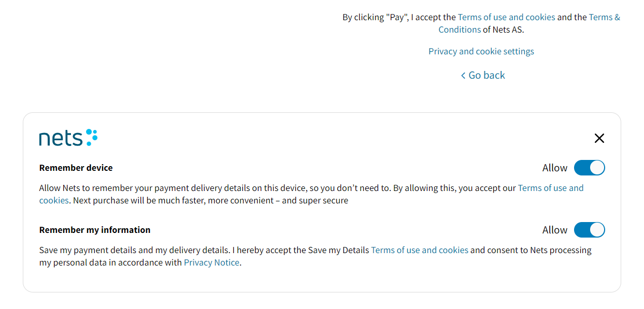Open Privacy and cookie settings
Screen dimensions: 644x309
pyautogui.click(x=481, y=51)
